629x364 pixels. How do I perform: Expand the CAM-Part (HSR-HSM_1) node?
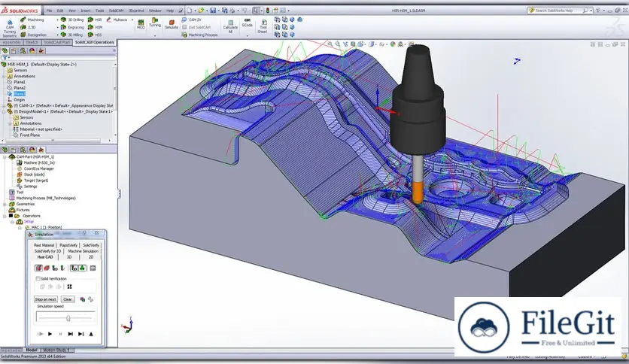click(5, 156)
